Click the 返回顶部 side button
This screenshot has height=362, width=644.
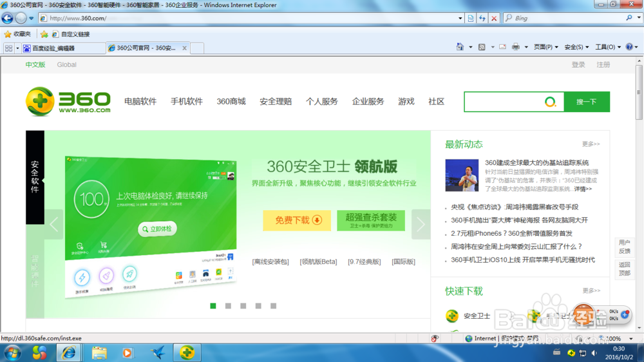coord(625,269)
